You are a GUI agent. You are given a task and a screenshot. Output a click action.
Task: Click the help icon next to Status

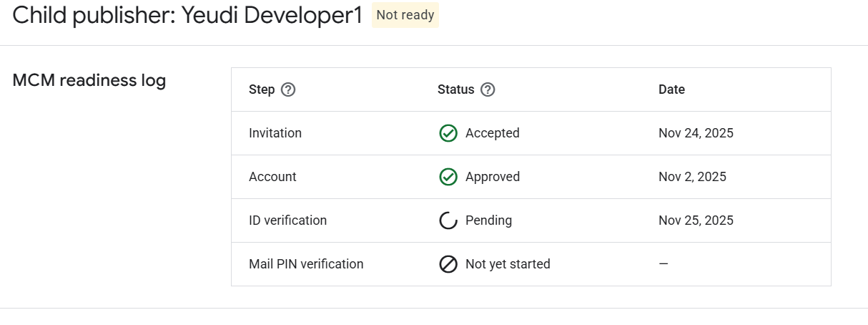coord(488,89)
